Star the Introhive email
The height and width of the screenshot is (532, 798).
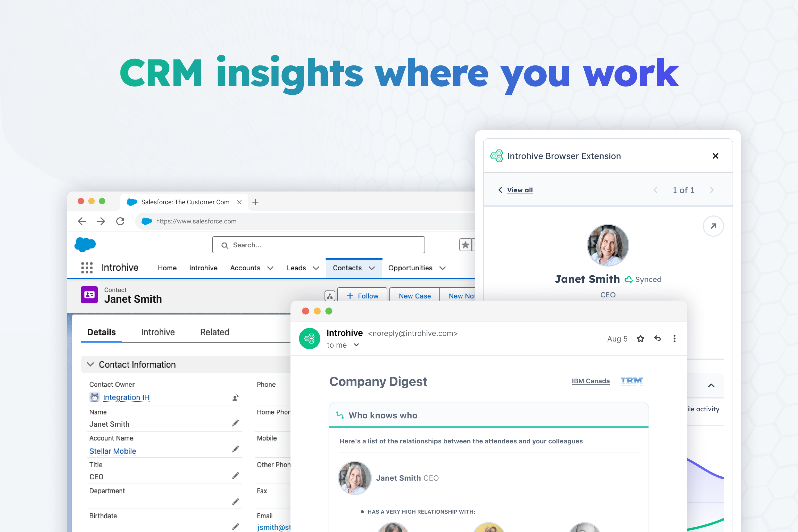640,339
